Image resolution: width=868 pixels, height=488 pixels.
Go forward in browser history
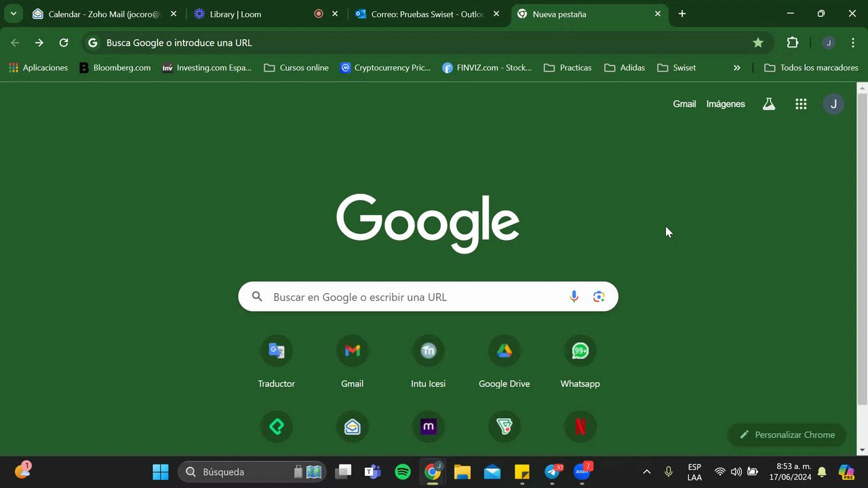tap(39, 43)
